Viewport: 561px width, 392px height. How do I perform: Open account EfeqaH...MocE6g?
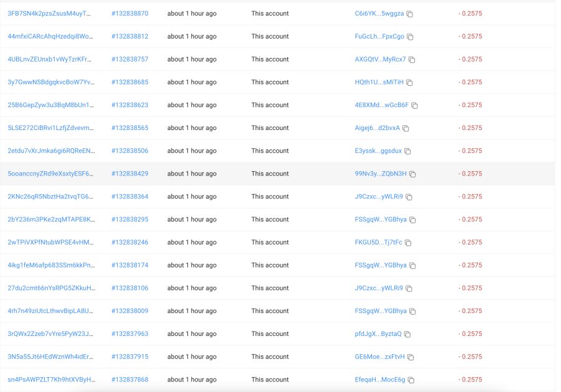380,380
